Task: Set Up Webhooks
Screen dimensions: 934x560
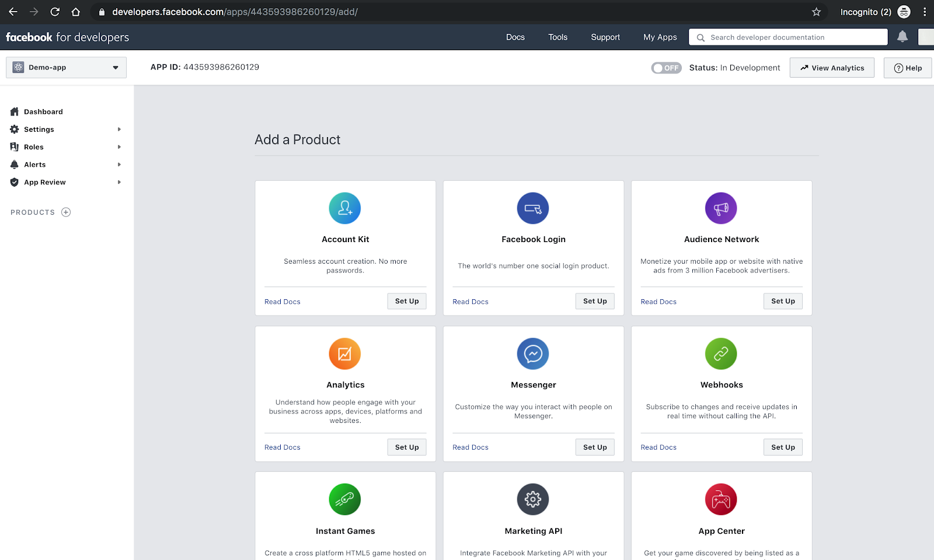Action: [x=783, y=447]
